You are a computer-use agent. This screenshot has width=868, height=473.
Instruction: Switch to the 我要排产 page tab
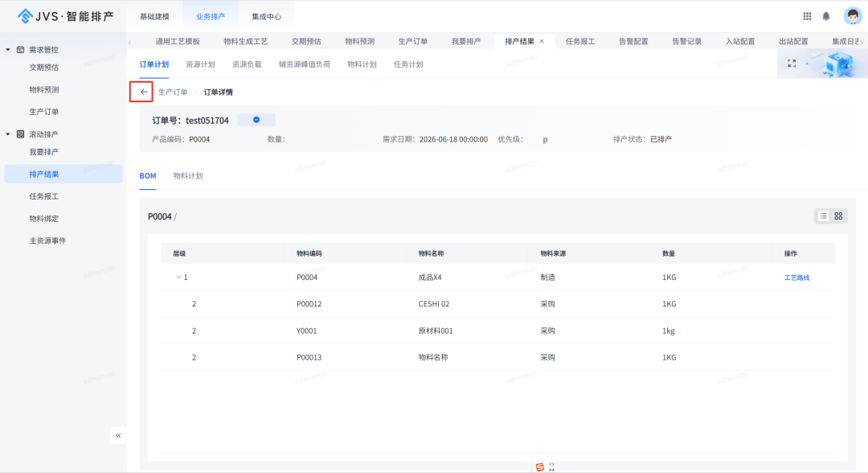coord(465,41)
